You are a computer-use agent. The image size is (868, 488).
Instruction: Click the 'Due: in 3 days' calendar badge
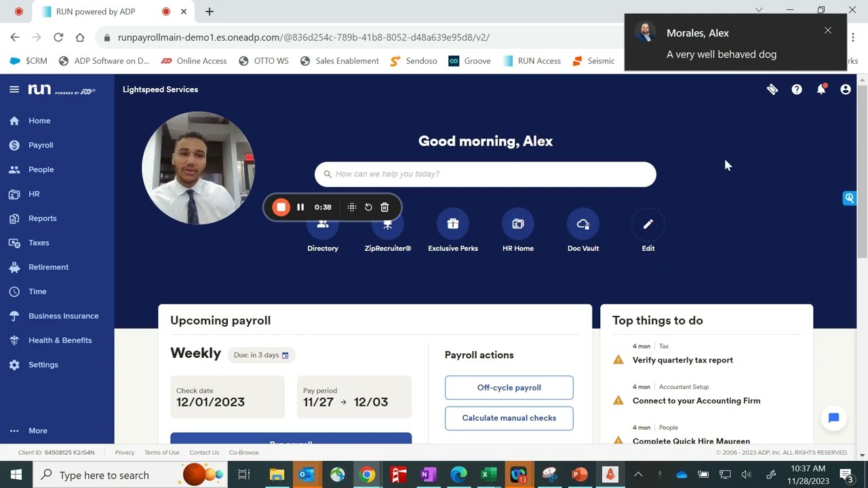coord(261,355)
